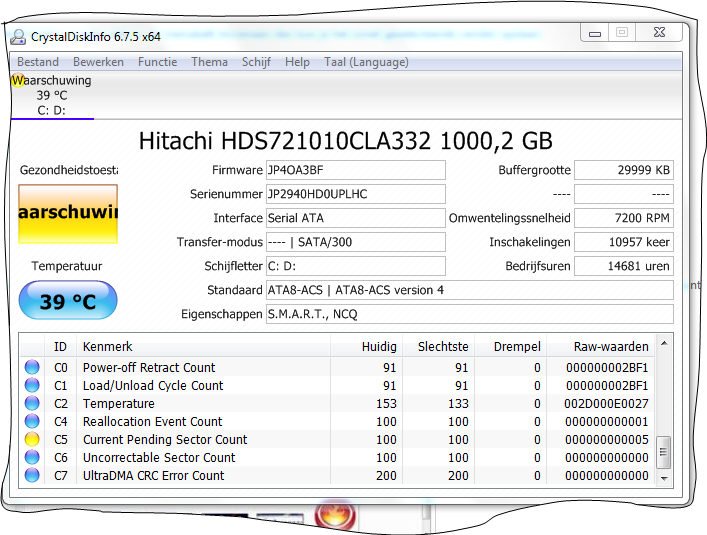Viewport: 707px width, 535px height.
Task: Click the Inschakelingen value 10957 keer
Action: click(x=624, y=242)
